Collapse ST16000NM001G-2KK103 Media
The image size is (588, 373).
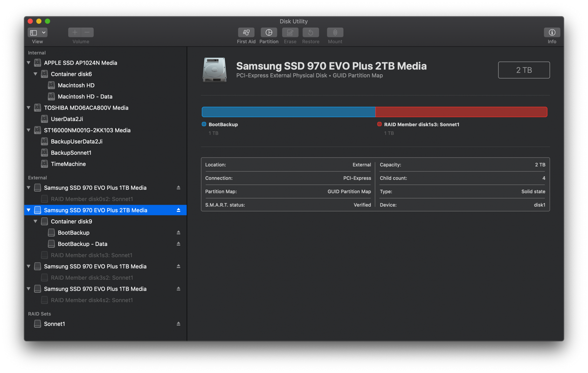[x=29, y=130]
